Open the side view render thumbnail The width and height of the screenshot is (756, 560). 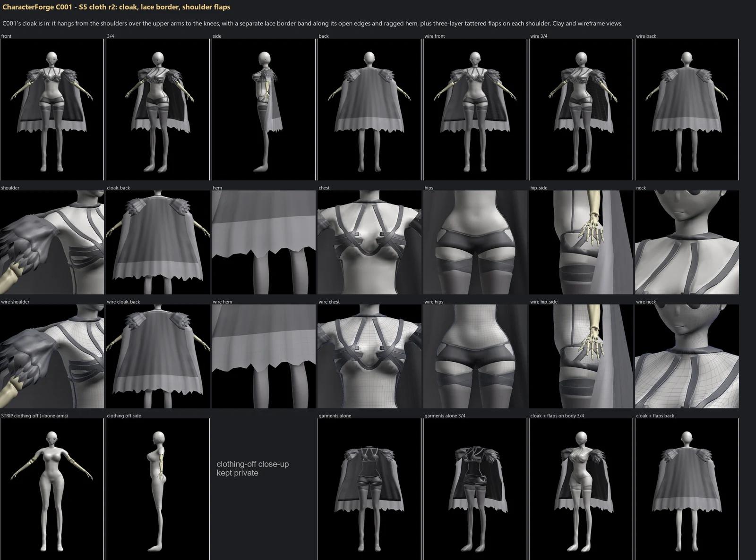tap(264, 110)
